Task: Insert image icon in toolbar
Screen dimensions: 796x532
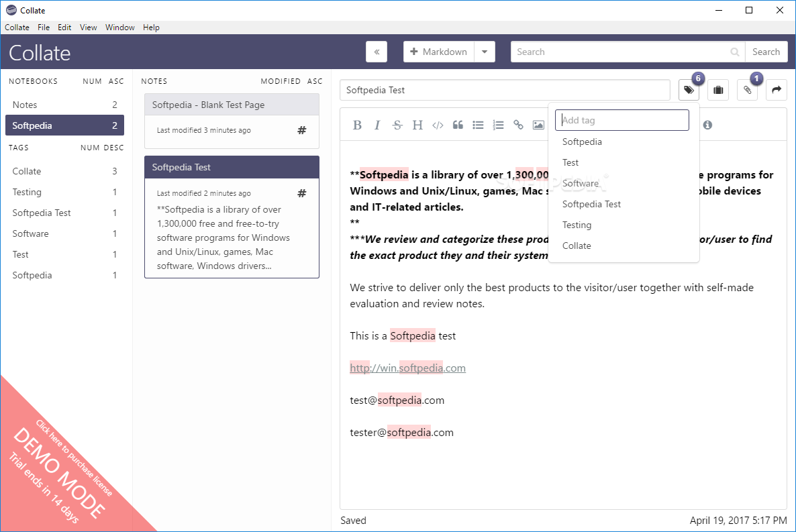Action: (538, 125)
